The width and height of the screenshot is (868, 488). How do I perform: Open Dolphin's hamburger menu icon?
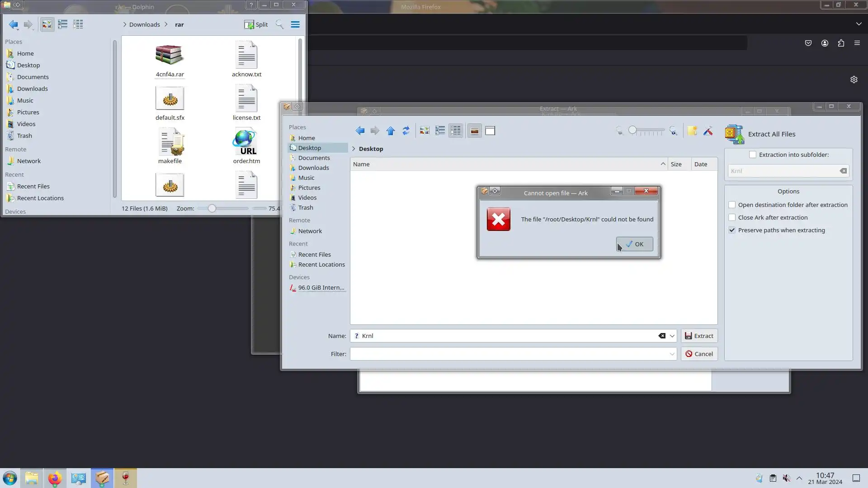coord(295,24)
